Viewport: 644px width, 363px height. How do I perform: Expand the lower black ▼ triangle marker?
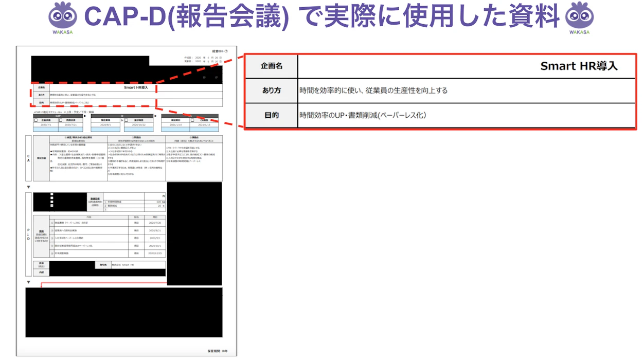pyautogui.click(x=28, y=282)
